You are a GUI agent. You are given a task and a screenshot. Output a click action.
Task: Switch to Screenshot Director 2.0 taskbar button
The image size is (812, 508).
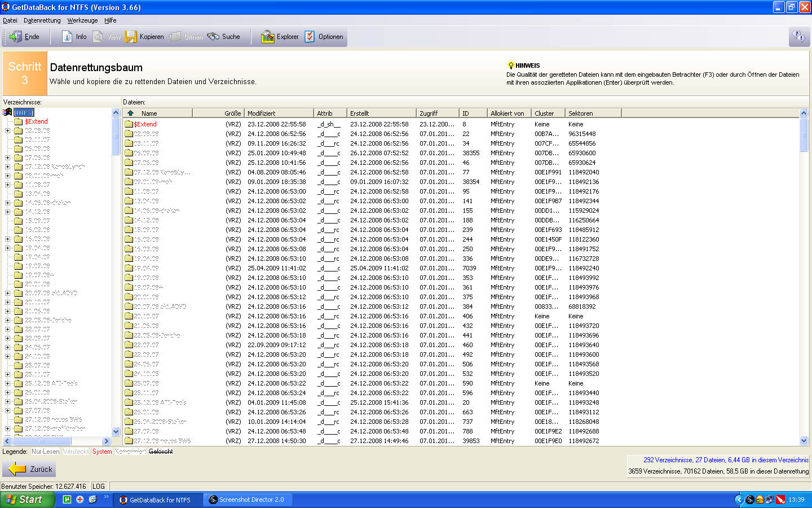pyautogui.click(x=249, y=500)
